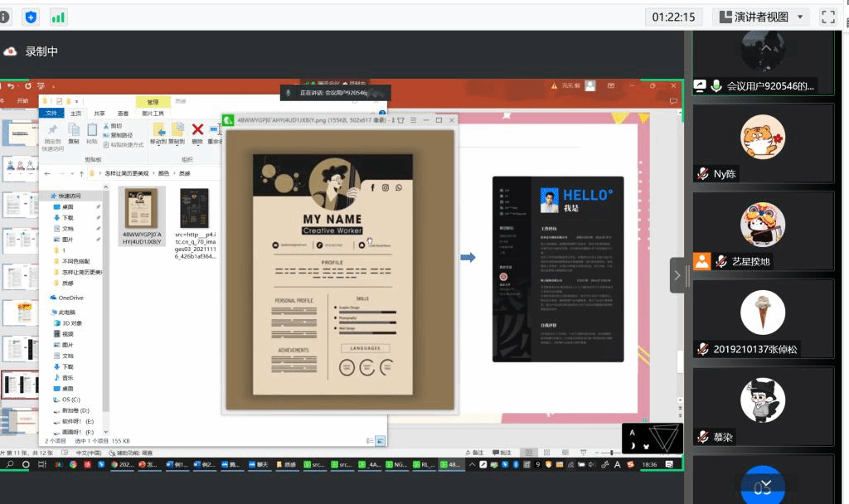This screenshot has height=504, width=849.
Task: Click red delete icon in Explorer ribbon
Action: coord(197,129)
